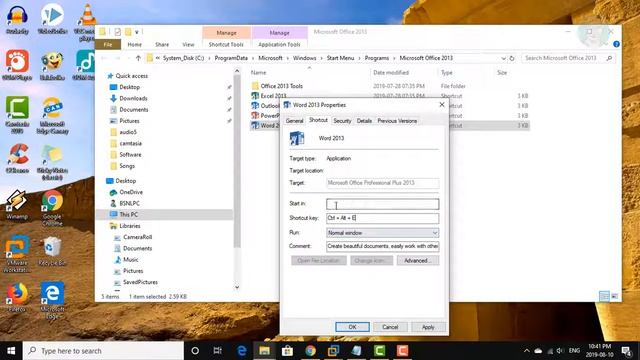Screen dimensions: 640x360
Task: Open File Explorer help icon
Action: point(616,44)
